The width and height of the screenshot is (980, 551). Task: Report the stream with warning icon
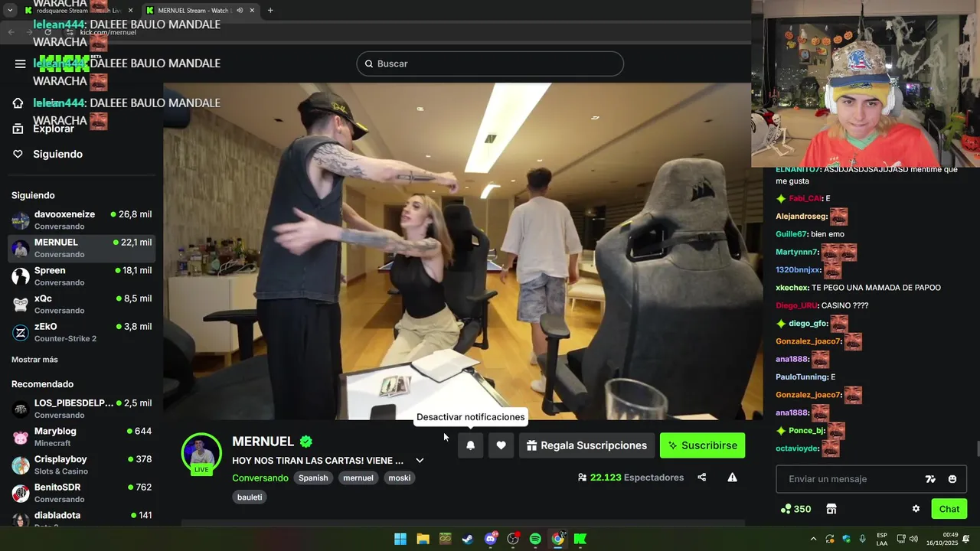[x=732, y=478]
